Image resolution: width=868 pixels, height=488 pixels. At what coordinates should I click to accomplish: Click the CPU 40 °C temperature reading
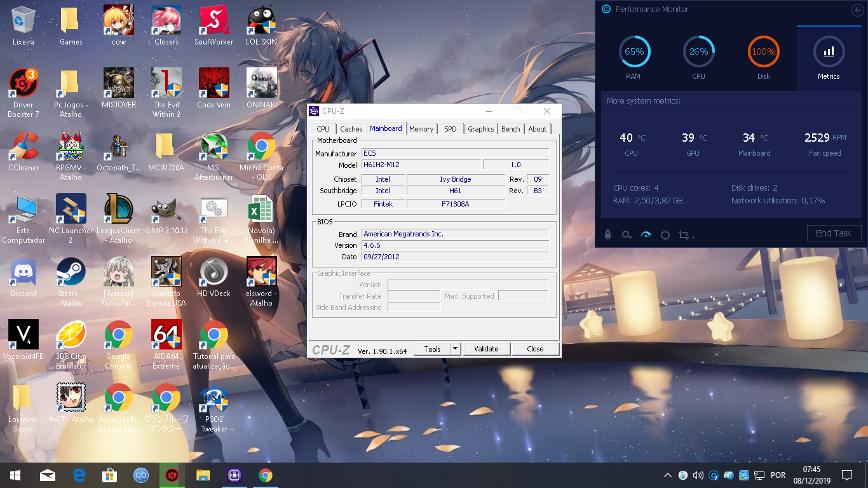pyautogui.click(x=632, y=137)
